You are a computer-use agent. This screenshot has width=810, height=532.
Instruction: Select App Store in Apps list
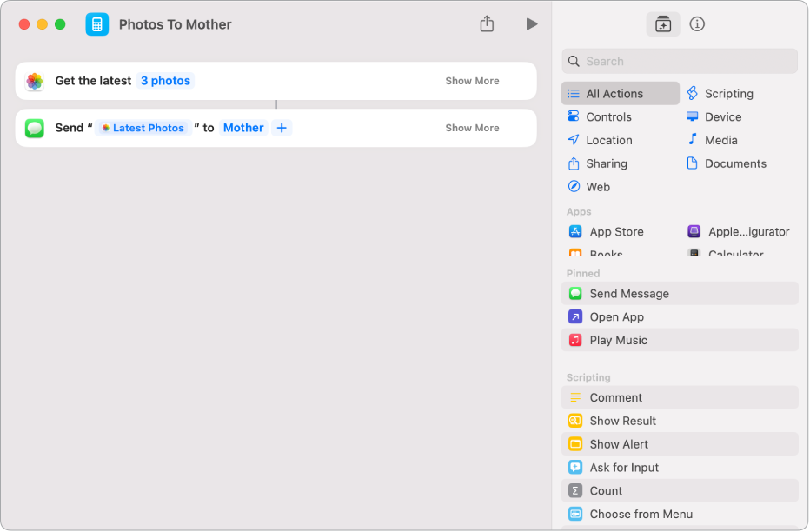tap(606, 232)
